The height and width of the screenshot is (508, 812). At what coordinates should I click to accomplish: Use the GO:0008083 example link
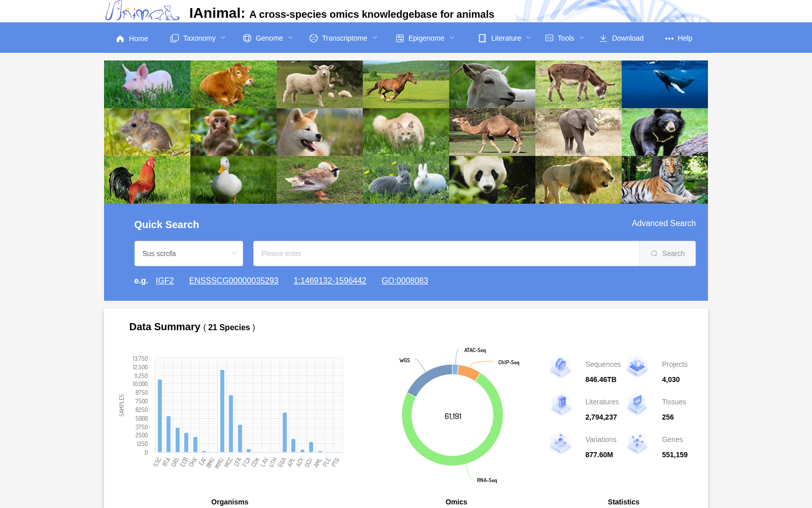(405, 281)
